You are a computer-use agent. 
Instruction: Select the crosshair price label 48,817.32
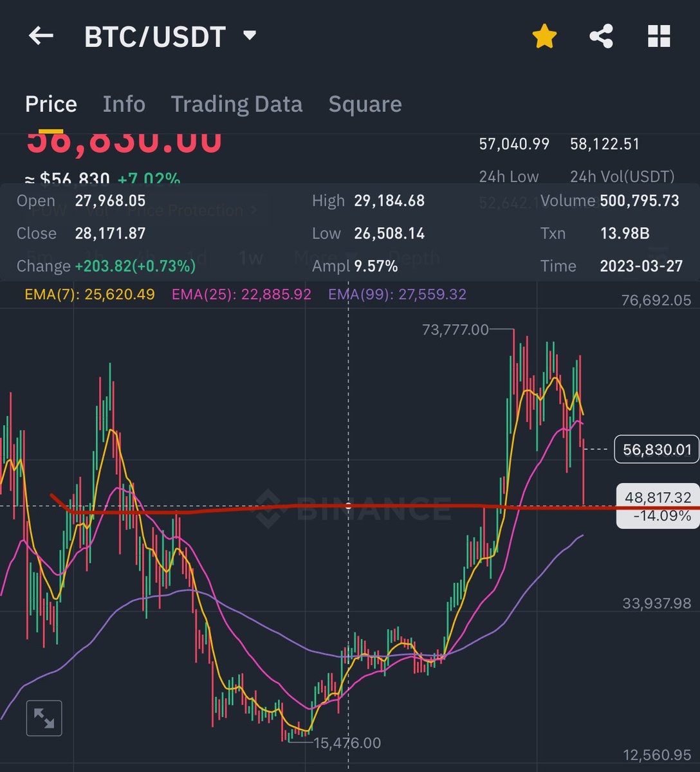tap(657, 497)
